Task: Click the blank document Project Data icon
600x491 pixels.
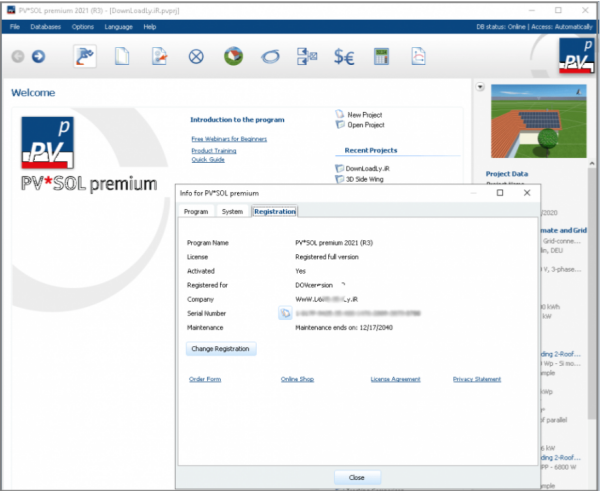Action: [122, 56]
